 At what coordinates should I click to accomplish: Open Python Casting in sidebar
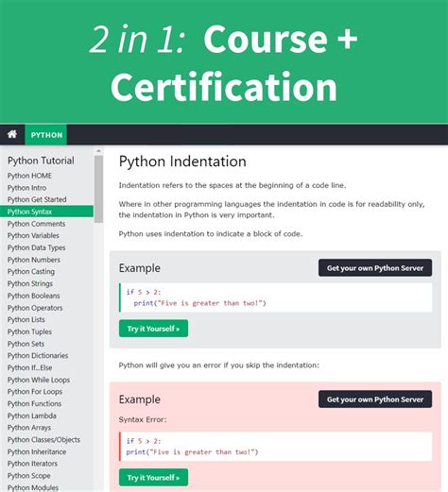(x=31, y=271)
